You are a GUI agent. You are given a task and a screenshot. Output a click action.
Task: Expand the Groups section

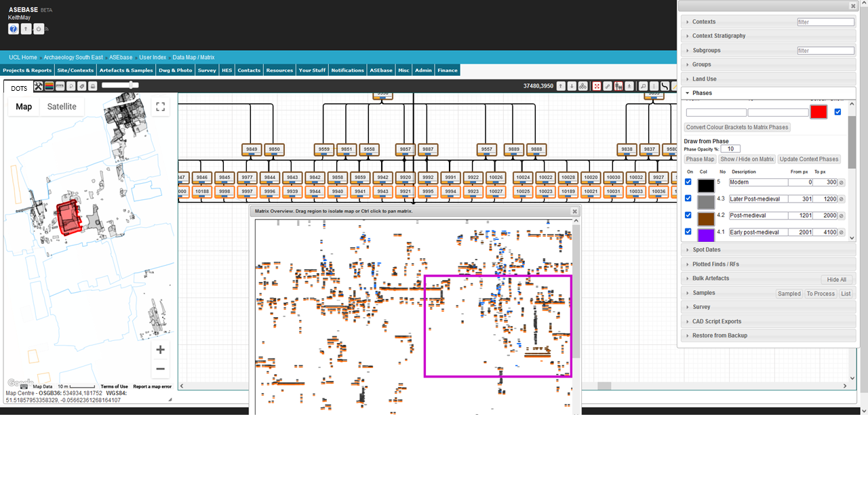click(x=768, y=64)
